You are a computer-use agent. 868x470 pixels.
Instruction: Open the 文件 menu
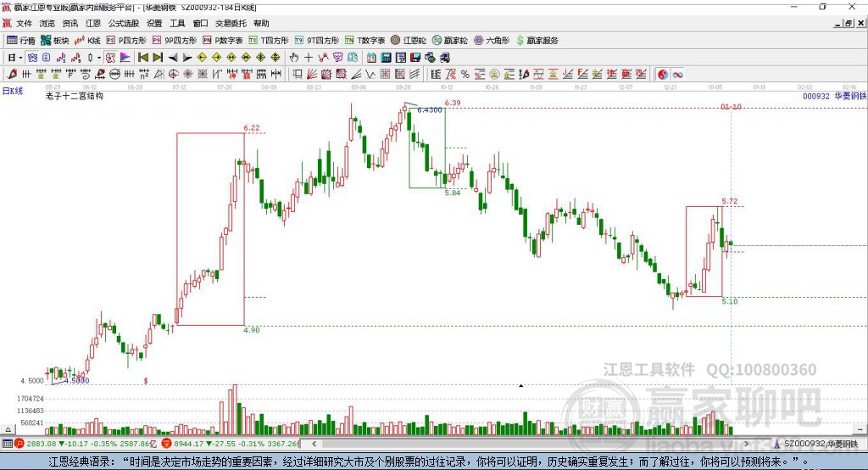pyautogui.click(x=24, y=23)
